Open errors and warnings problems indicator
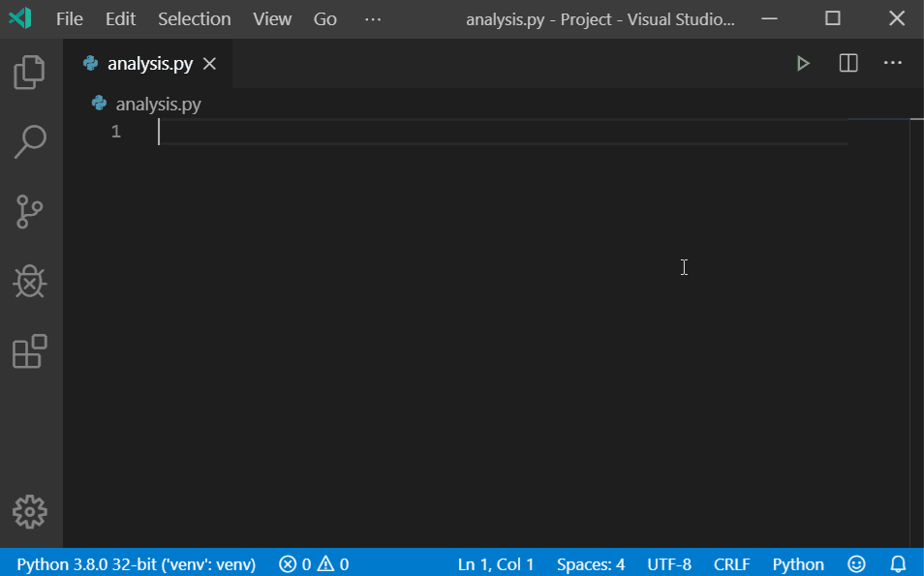 pos(314,563)
